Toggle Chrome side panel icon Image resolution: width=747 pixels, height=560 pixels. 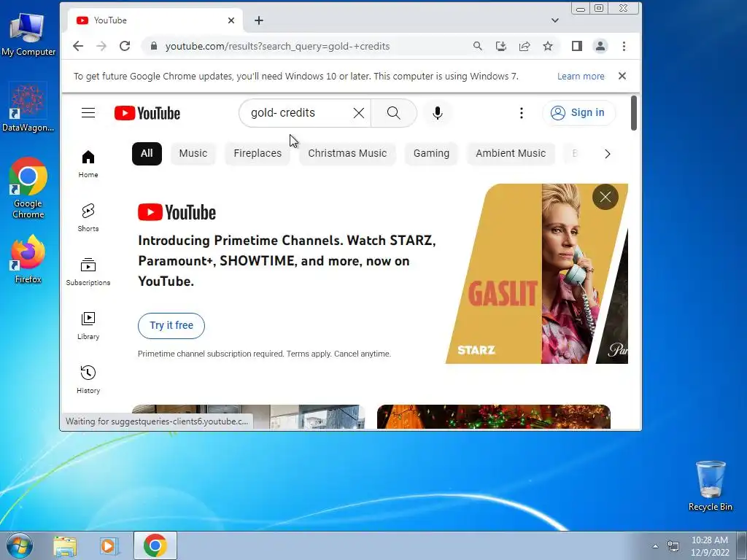(x=577, y=46)
